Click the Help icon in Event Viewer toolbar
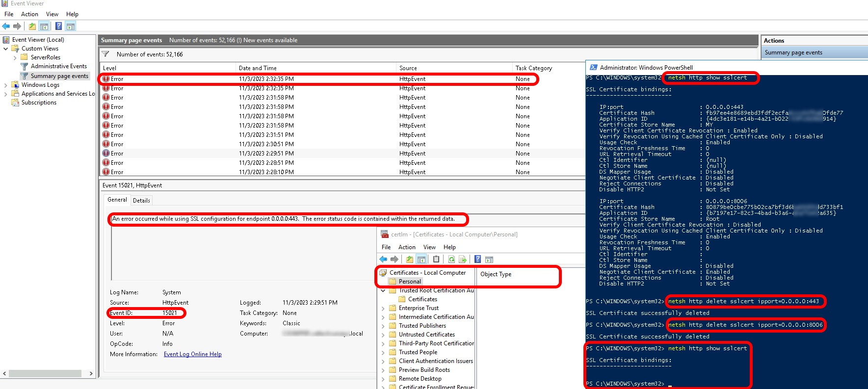Viewport: 868px width, 389px height. 58,26
